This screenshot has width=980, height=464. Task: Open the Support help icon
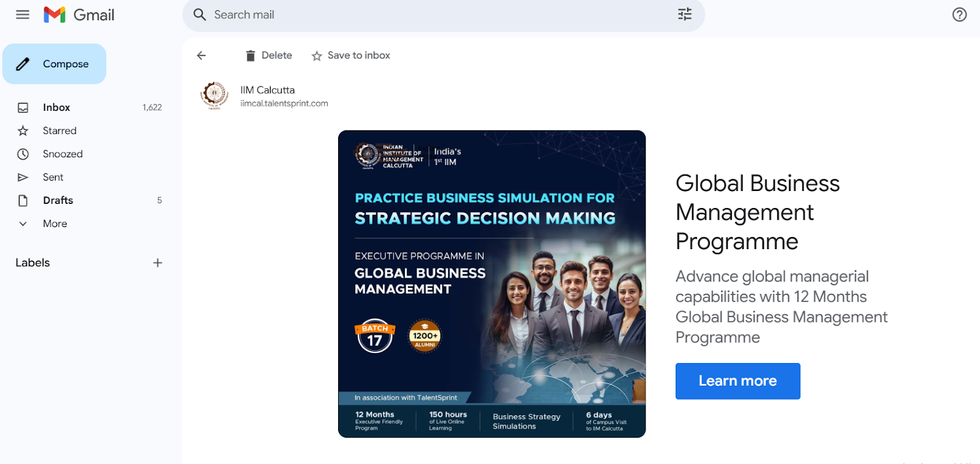point(959,15)
